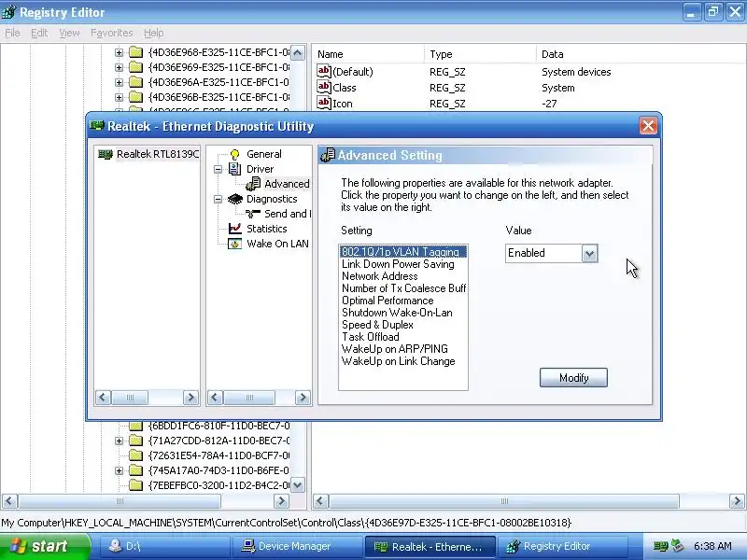
Task: Click the Diagnostics chip icon
Action: tap(235, 199)
